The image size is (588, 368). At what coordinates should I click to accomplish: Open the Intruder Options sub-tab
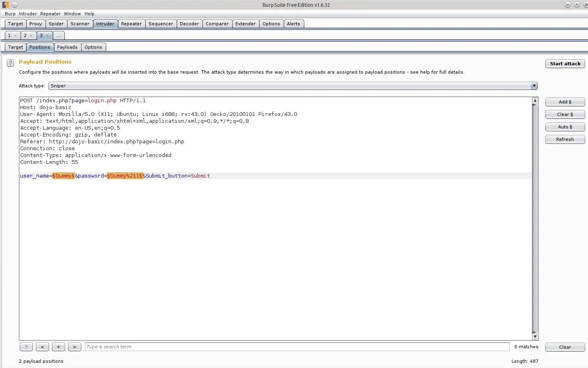point(93,47)
